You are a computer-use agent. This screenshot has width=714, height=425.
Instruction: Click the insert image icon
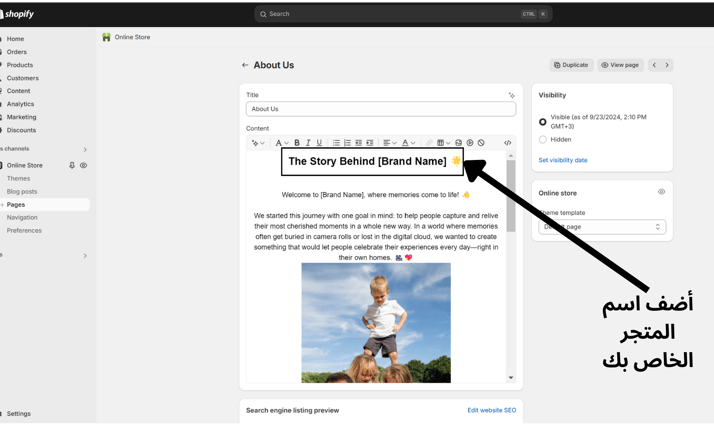click(x=459, y=143)
